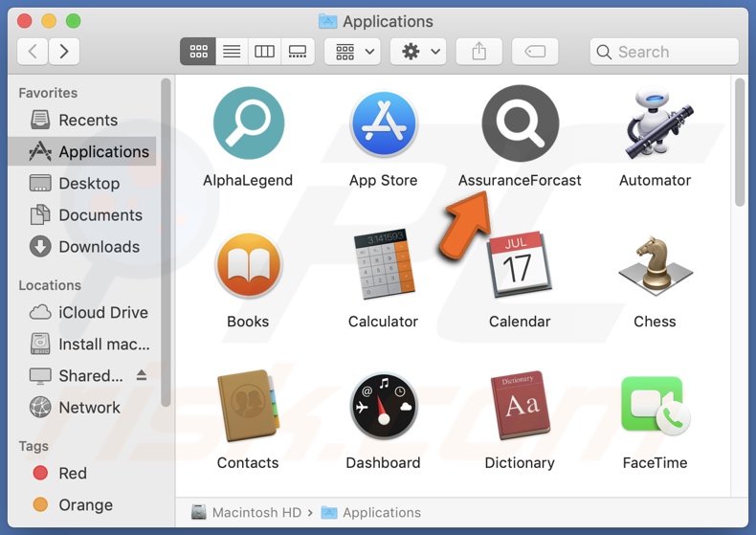Click the file area vertical scrollbar
This screenshot has width=756, height=535.
coord(740,143)
